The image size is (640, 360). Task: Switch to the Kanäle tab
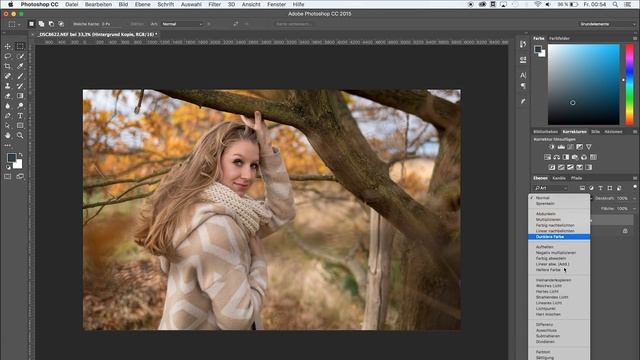559,178
